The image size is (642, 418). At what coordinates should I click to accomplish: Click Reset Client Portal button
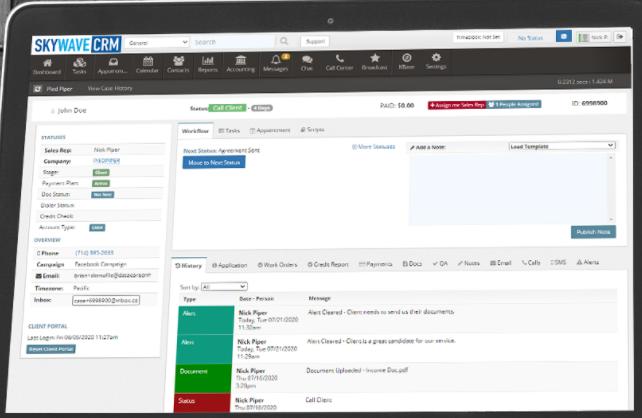coord(51,349)
